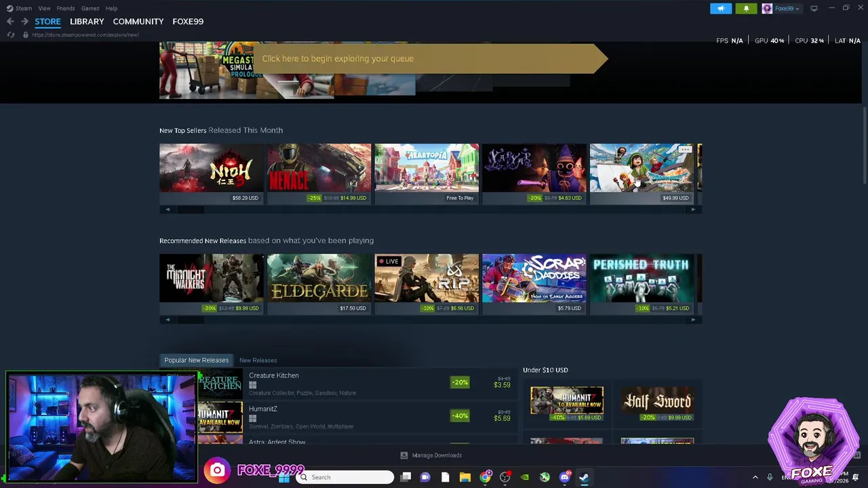
Task: Click the Windows icon for Creature Kitchen
Action: pos(252,385)
